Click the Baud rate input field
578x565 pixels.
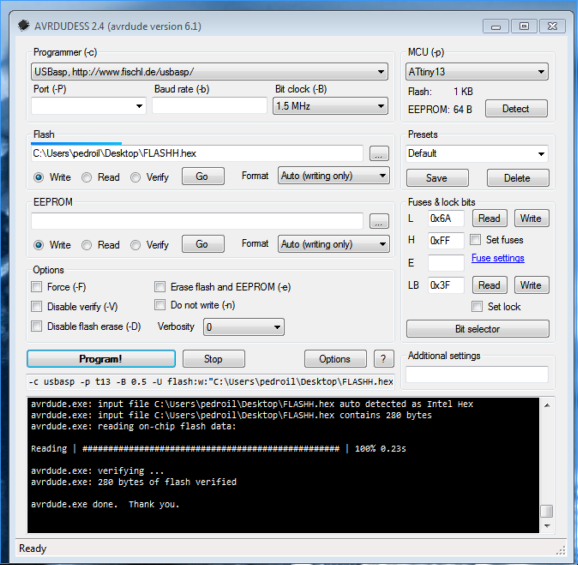209,106
